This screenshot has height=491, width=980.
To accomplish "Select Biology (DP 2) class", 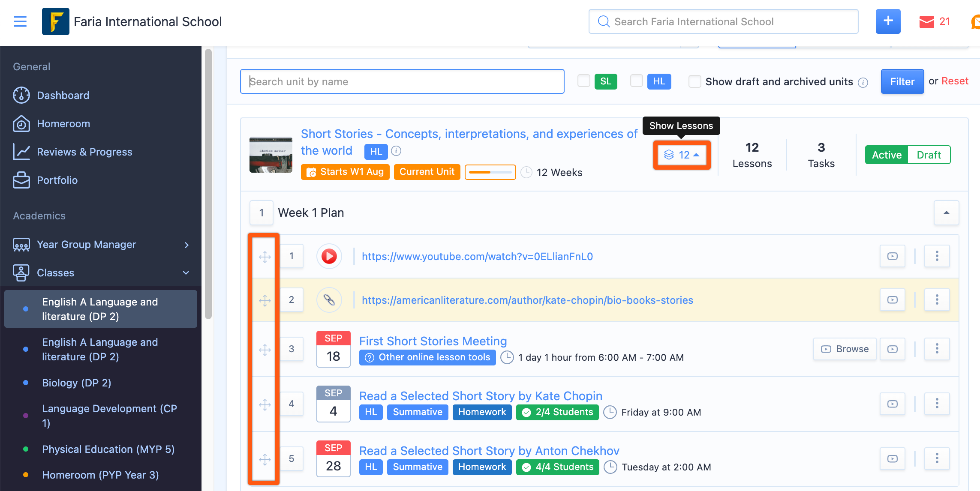I will [76, 383].
